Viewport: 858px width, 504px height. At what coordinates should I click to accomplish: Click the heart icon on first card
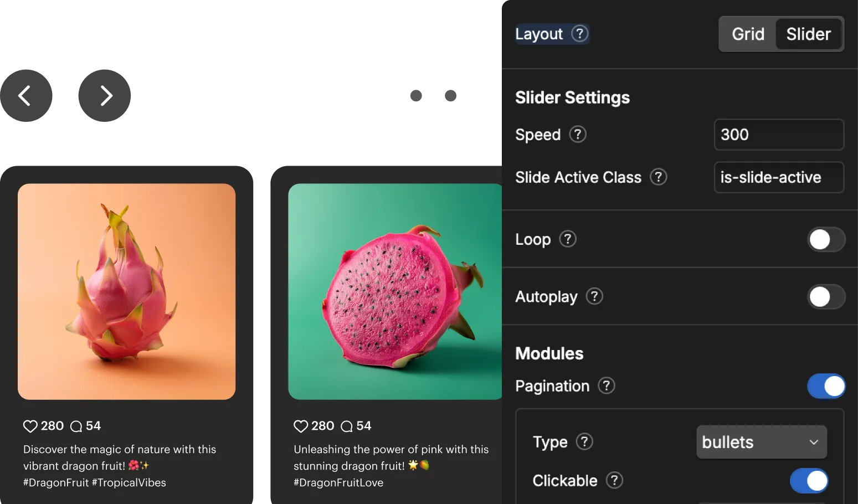[x=30, y=426]
